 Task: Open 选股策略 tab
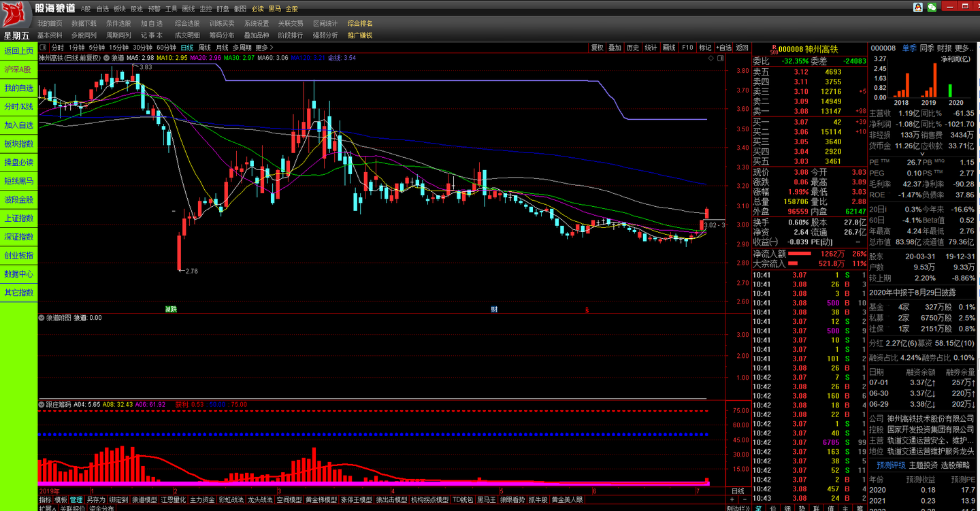(955, 465)
